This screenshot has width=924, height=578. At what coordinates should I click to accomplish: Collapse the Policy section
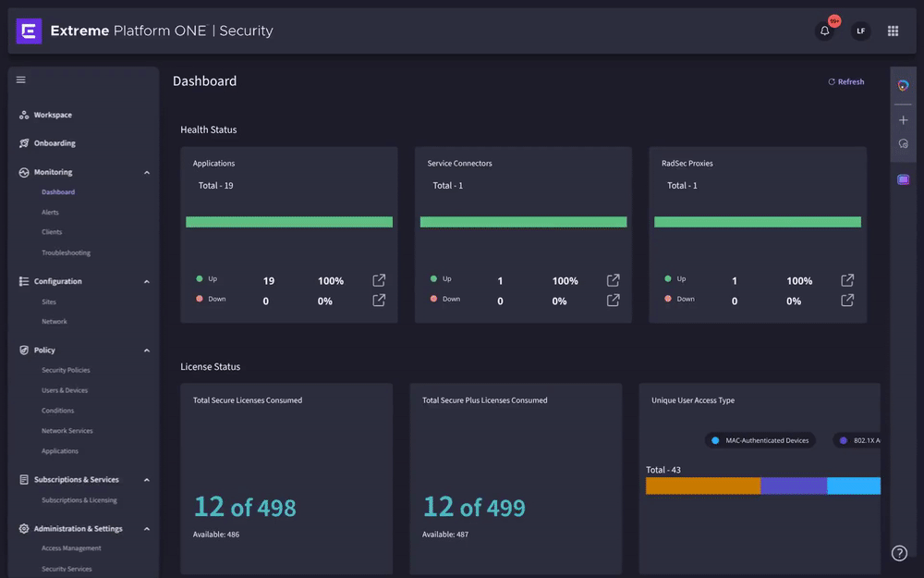click(x=146, y=350)
